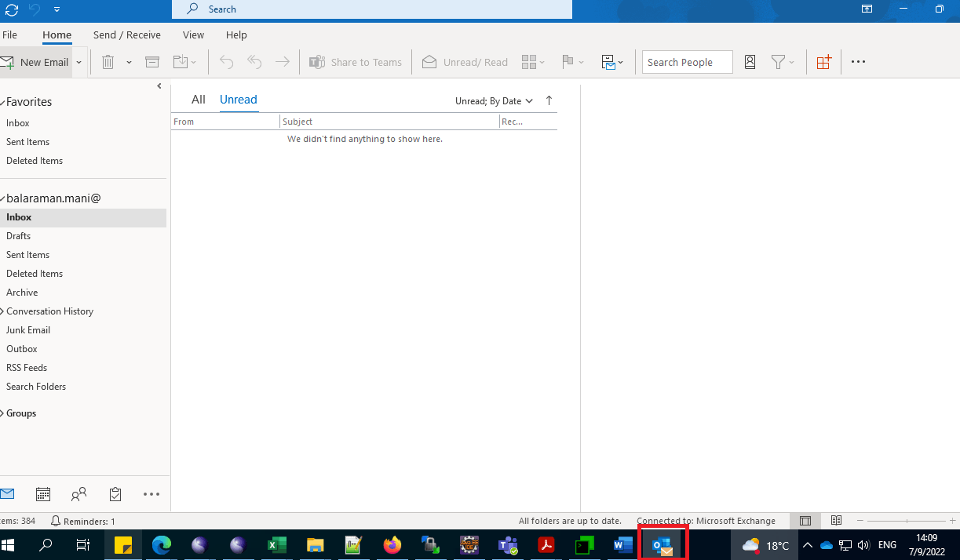Expand the Conversation History folder
The image size is (960, 560).
[x=3, y=311]
